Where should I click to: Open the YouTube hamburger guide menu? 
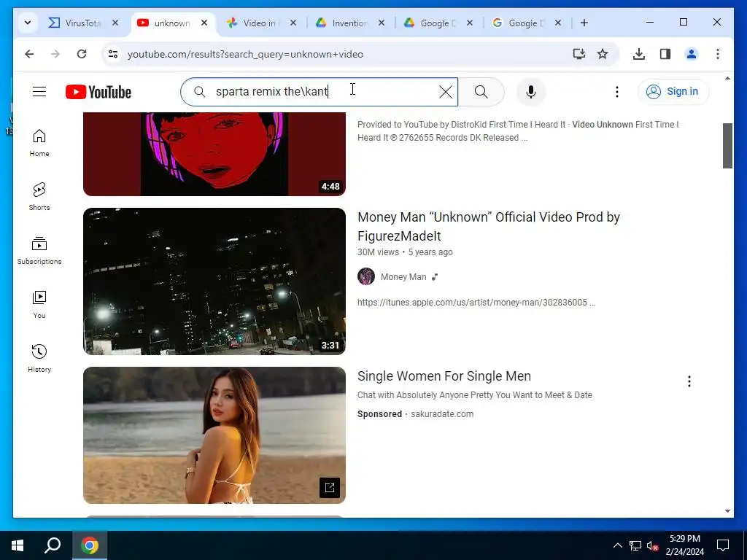[39, 91]
